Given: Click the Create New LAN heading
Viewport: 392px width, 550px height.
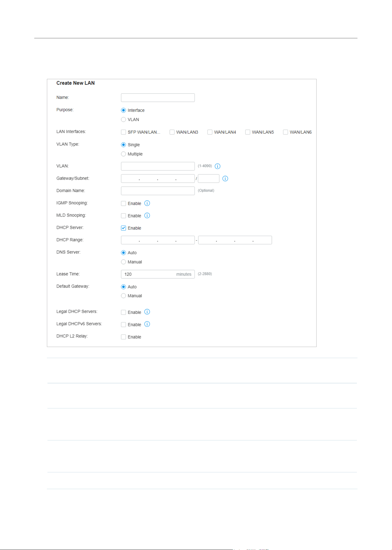Looking at the screenshot, I should pyautogui.click(x=75, y=83).
